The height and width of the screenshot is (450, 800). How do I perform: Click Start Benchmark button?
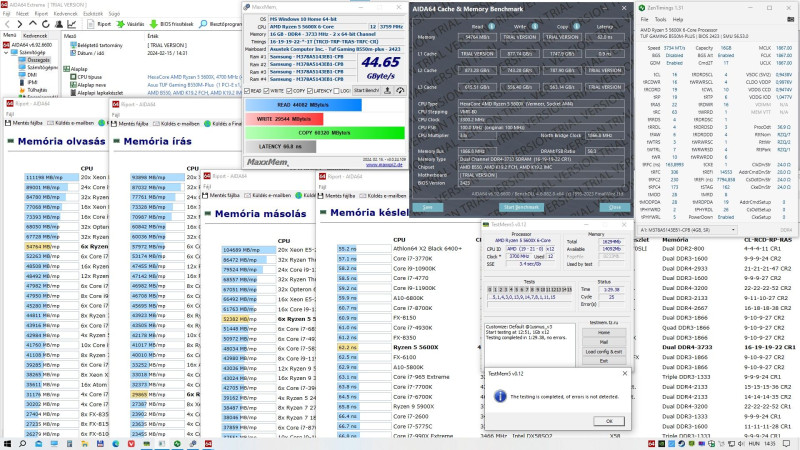[521, 207]
